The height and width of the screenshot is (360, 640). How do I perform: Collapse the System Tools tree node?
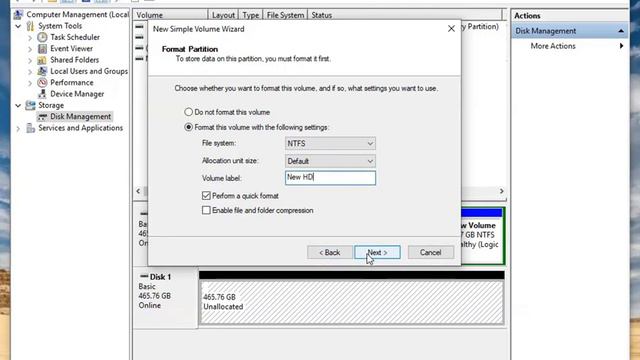[18, 26]
